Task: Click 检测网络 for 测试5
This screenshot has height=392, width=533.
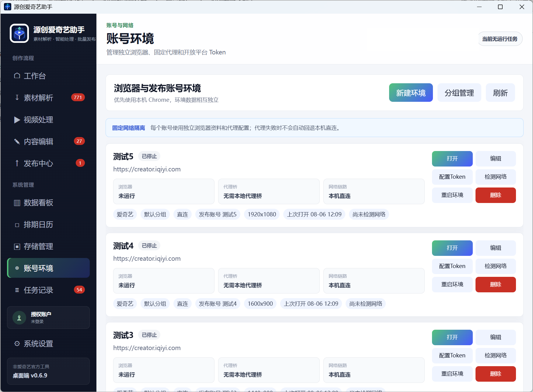Action: pos(496,177)
